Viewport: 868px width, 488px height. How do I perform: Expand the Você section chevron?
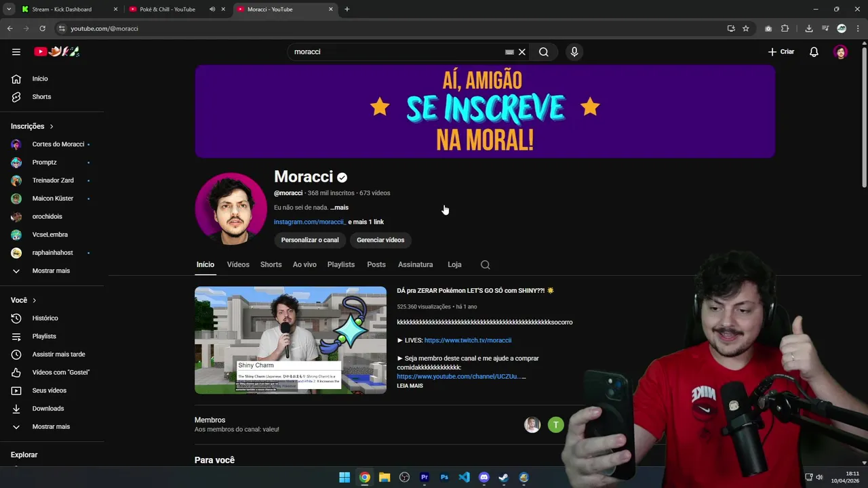pyautogui.click(x=34, y=300)
